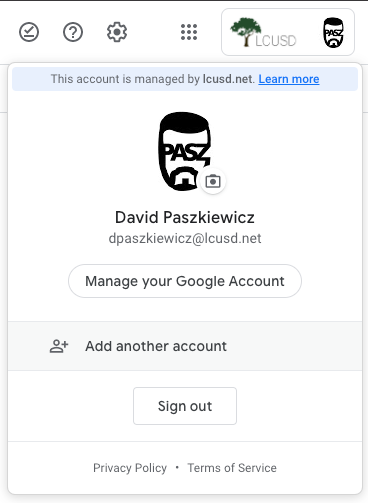Open Manage your Google Account
The image size is (368, 503).
(185, 281)
